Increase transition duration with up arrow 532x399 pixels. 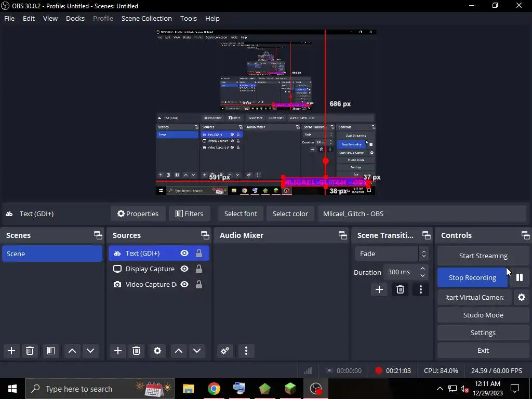(x=422, y=269)
